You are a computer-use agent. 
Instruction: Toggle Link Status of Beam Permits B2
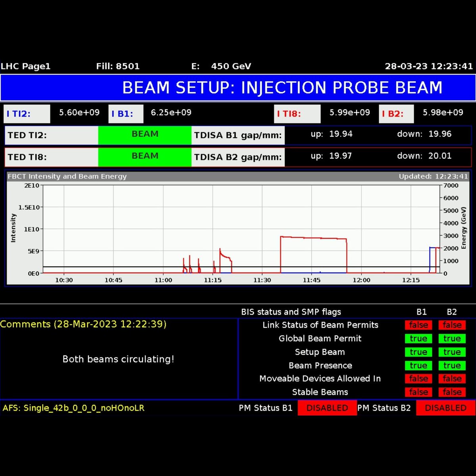452,325
